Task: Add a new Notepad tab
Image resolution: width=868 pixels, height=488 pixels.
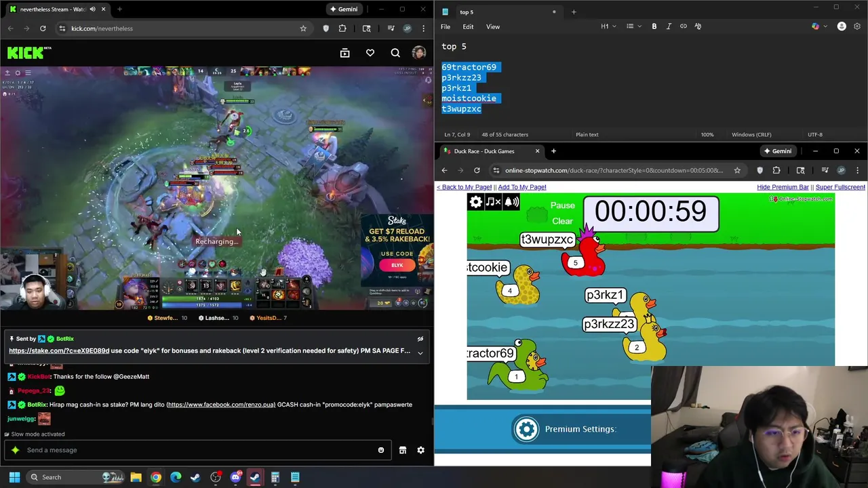Action: (574, 12)
